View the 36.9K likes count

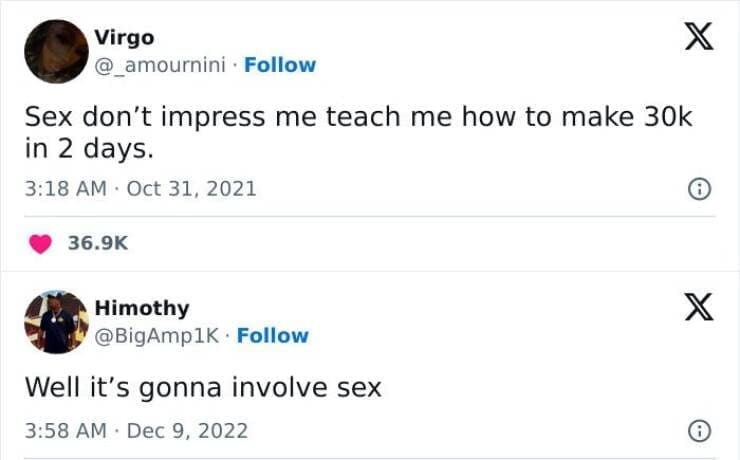(98, 243)
